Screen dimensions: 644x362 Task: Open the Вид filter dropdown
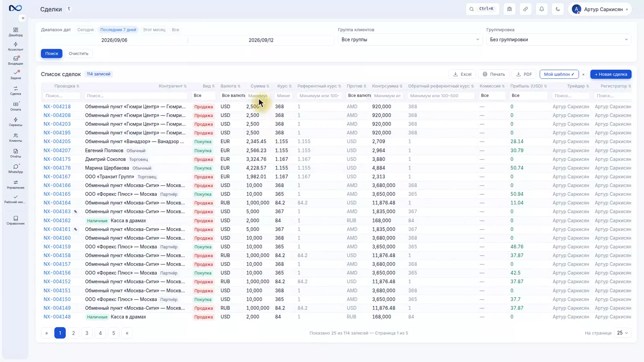coord(204,96)
